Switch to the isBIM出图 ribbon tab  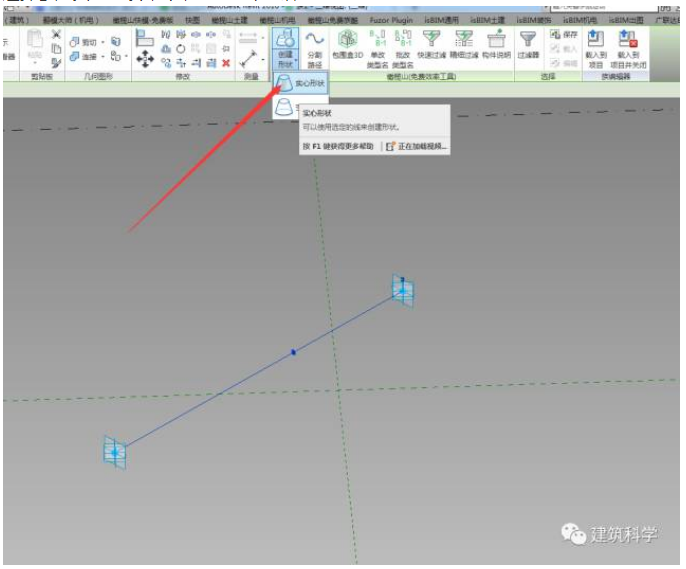tap(626, 20)
